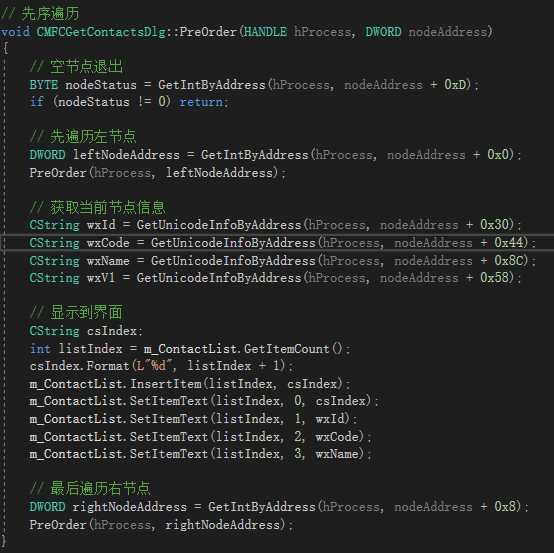Viewport: 554px width, 553px height.
Task: Click the InsertItem method call
Action: coord(166,384)
